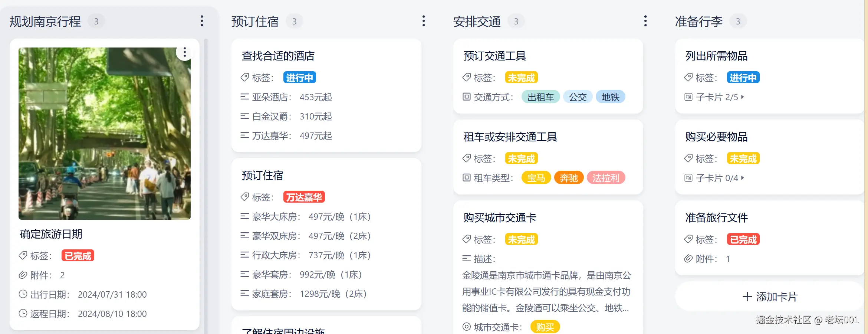Expand 子卡片 0/4 on 购买必要物品 card
868x334 pixels.
[719, 178]
